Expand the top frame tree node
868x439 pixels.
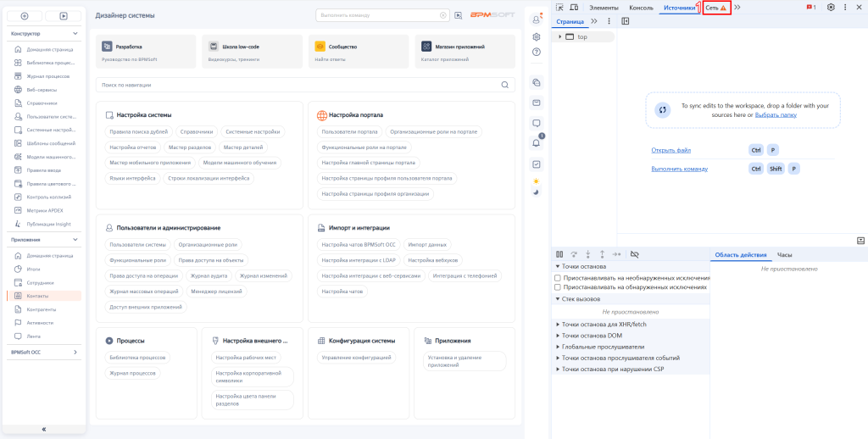point(560,36)
